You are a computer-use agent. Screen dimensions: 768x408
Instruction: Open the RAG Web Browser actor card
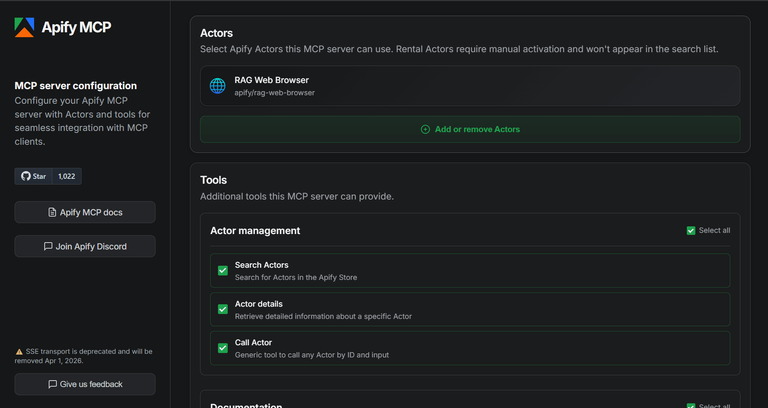[x=470, y=86]
